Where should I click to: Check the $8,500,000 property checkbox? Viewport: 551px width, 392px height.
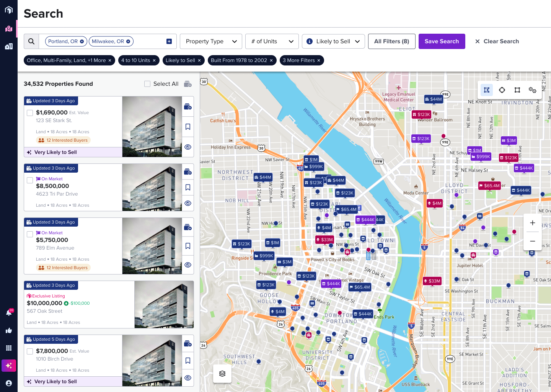point(30,180)
